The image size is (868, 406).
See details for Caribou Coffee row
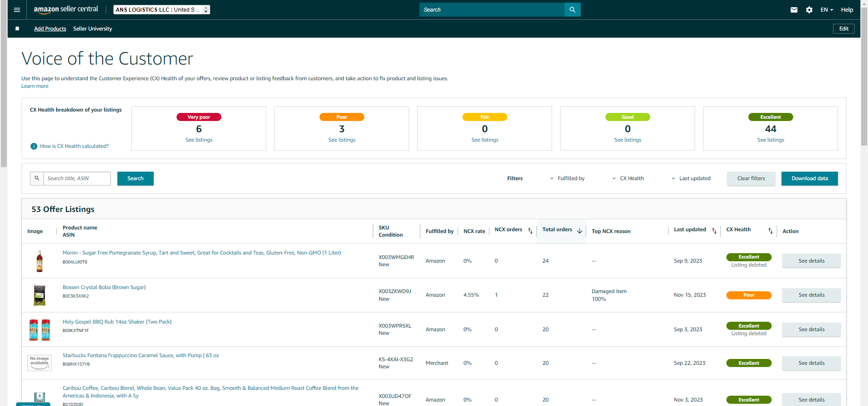[812, 400]
